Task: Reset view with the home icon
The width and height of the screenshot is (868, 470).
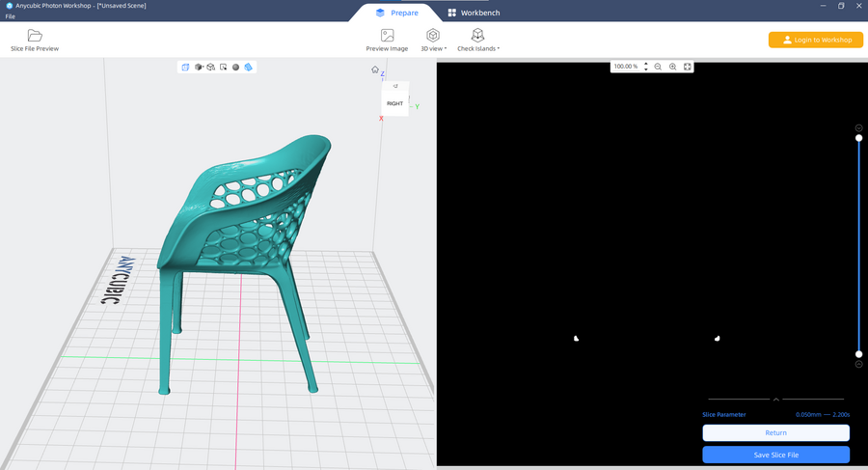Action: (x=375, y=69)
